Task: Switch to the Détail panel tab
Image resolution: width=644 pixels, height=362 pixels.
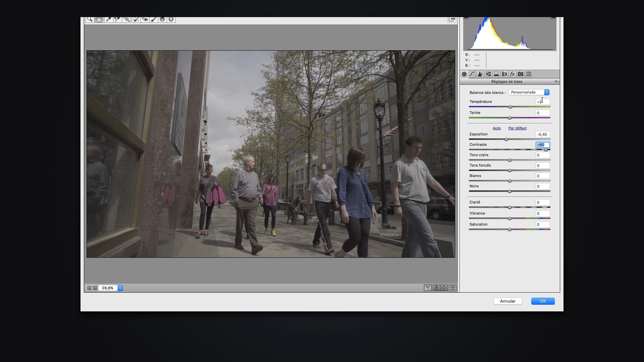Action: [x=480, y=74]
